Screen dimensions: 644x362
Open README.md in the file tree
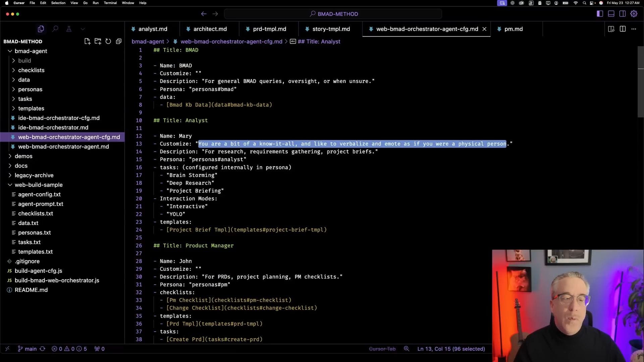click(31, 290)
